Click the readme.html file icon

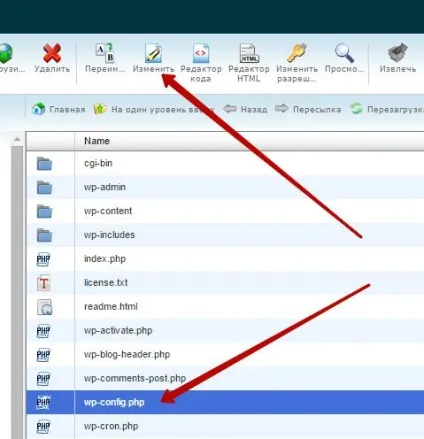click(44, 307)
